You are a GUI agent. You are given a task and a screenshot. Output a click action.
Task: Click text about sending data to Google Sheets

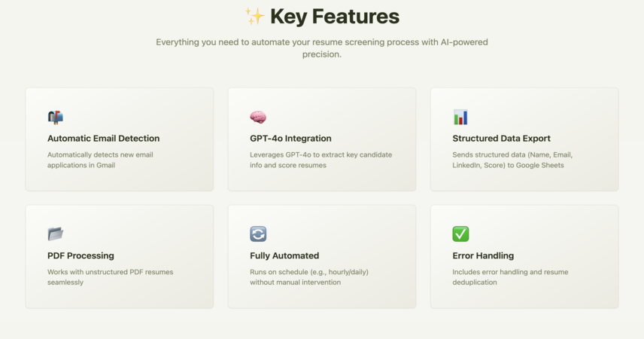tap(512, 160)
